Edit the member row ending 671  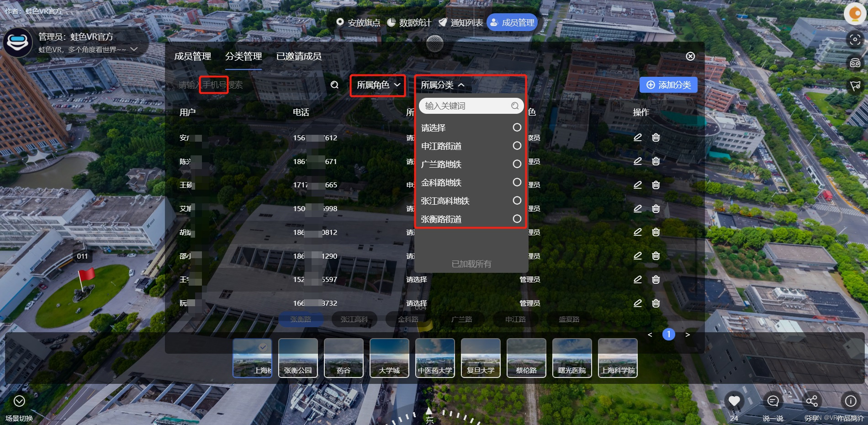pos(638,161)
